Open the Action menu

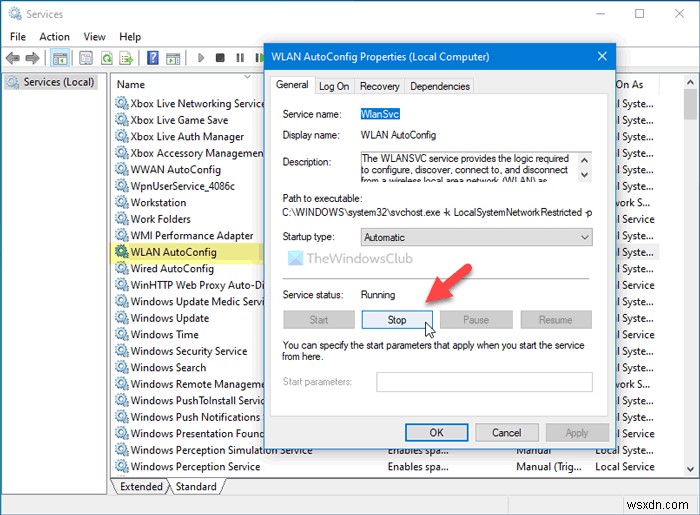pos(54,37)
